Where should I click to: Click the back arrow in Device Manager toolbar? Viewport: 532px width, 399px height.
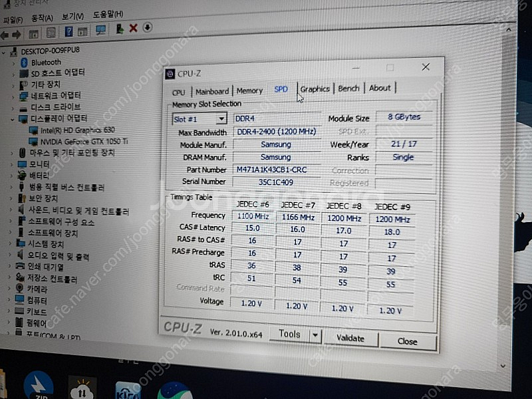click(4, 35)
